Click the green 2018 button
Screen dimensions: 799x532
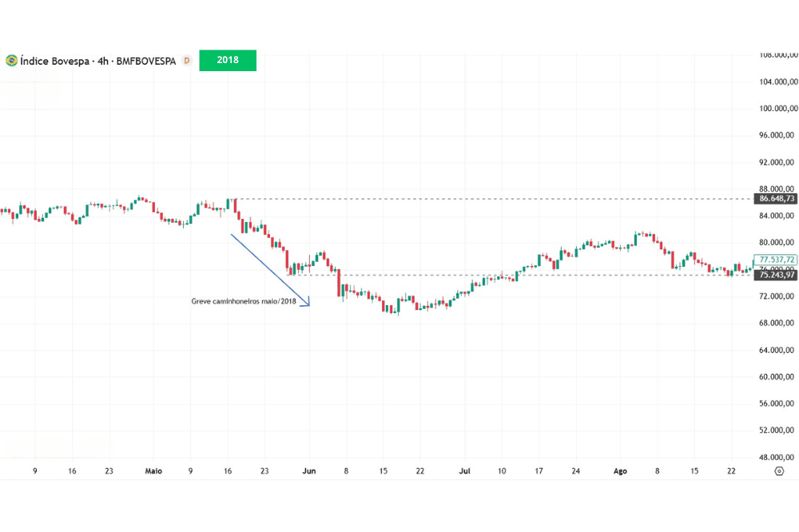point(228,61)
